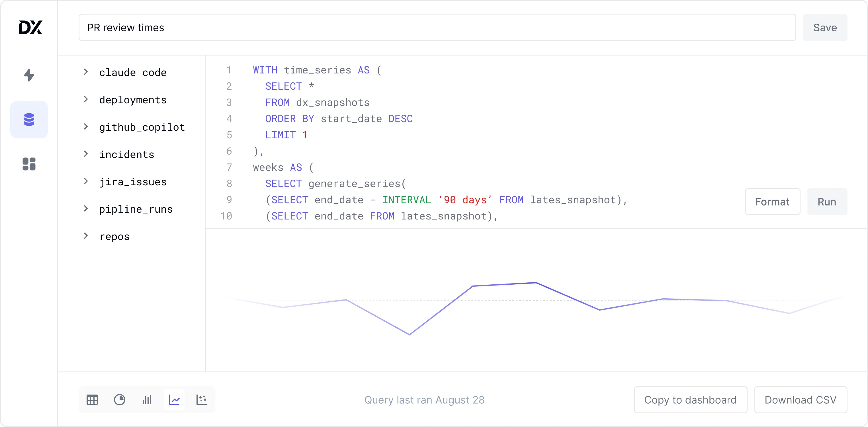Select the database sidebar icon
The height and width of the screenshot is (427, 868).
29,120
